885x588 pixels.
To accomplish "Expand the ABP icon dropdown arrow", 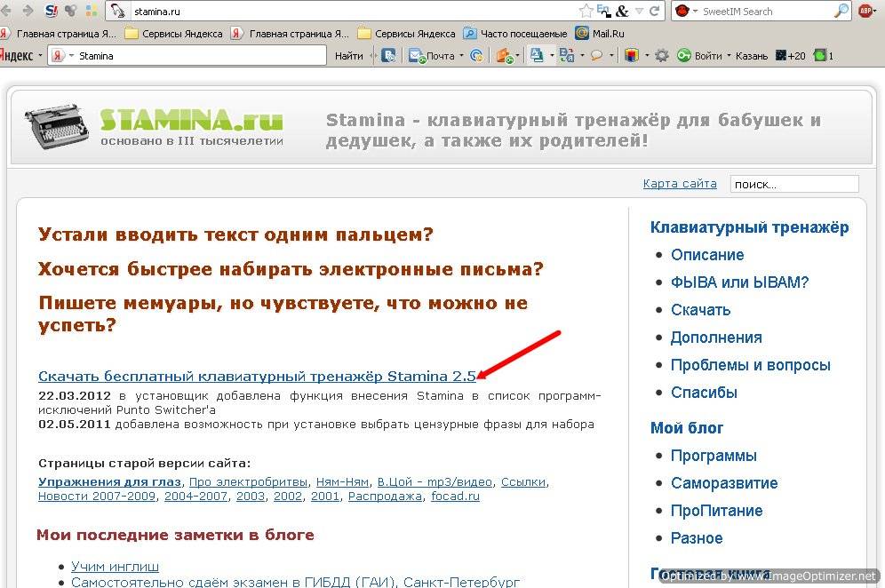I will pyautogui.click(x=876, y=11).
